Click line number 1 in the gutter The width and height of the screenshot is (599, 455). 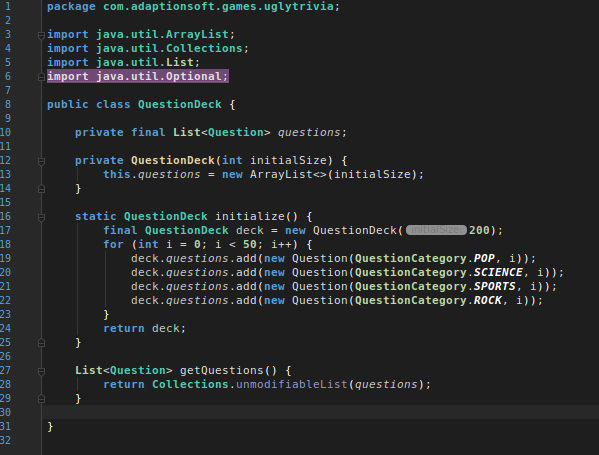[8, 6]
